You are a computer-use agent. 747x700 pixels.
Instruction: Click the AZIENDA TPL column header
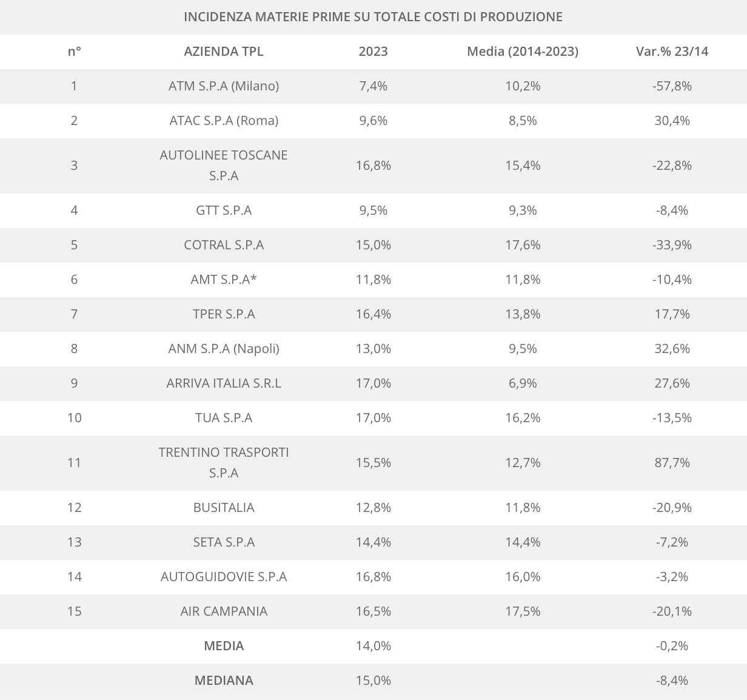pyautogui.click(x=224, y=52)
